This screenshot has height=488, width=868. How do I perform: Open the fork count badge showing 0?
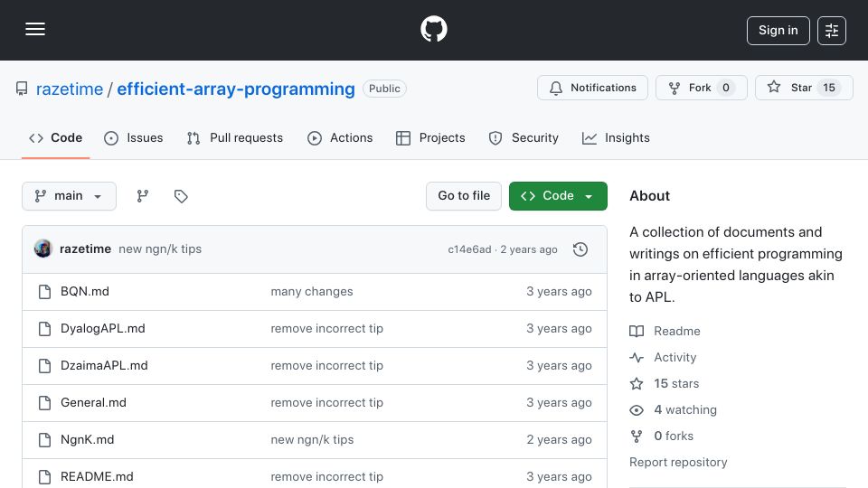point(726,88)
